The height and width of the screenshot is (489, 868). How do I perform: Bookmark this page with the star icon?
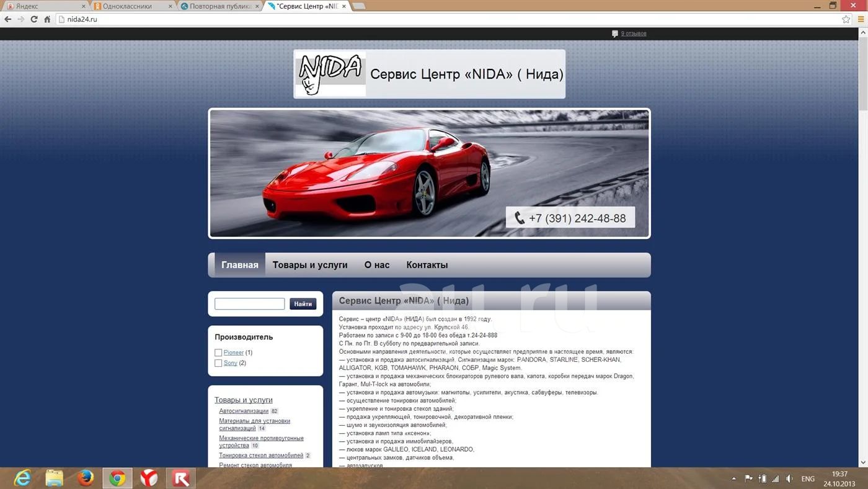click(846, 19)
